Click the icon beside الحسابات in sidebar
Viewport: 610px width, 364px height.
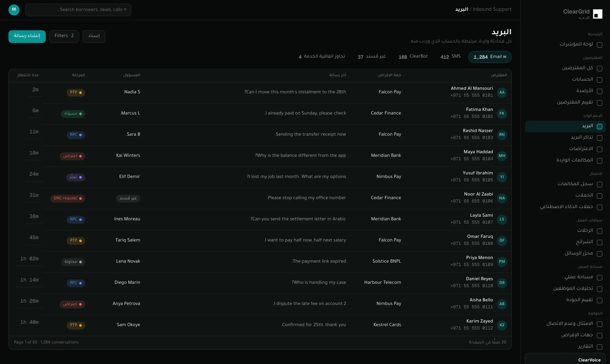pos(599,80)
